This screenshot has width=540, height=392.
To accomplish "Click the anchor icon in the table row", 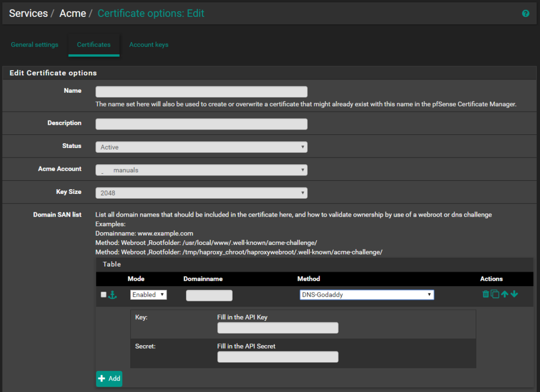I will [112, 295].
